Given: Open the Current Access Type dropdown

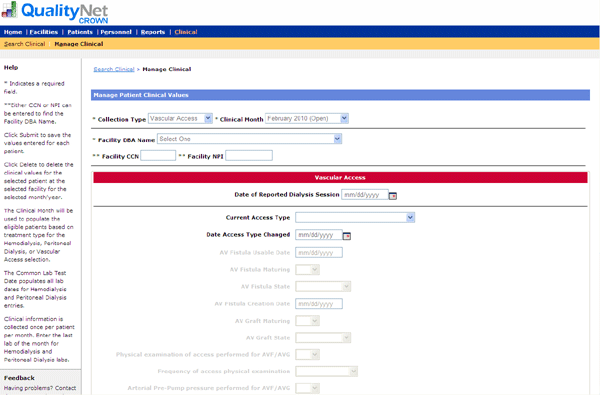Looking at the screenshot, I should [355, 218].
